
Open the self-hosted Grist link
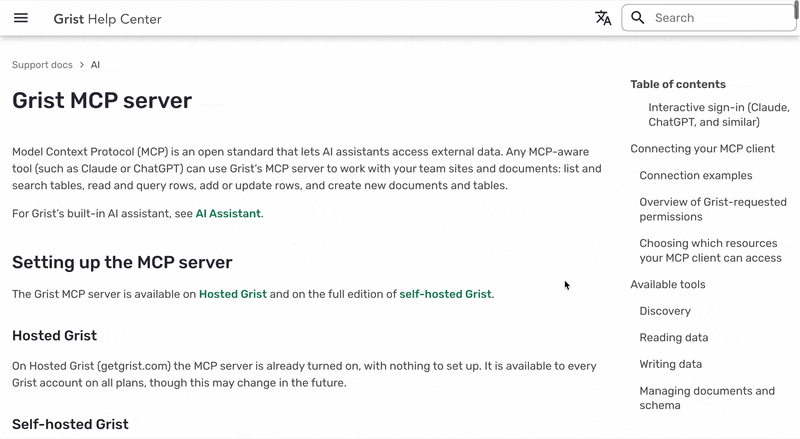point(445,294)
